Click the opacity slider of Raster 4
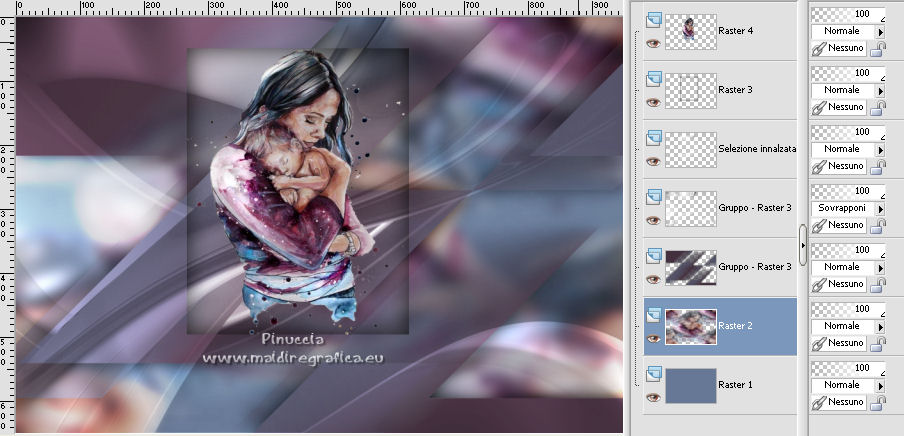Viewport: 904px width, 436px height. pyautogui.click(x=848, y=14)
